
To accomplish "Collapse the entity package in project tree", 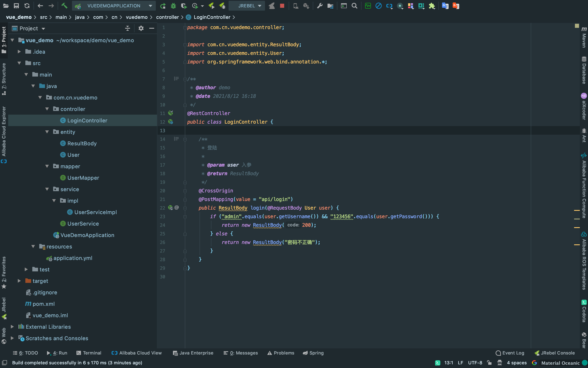I will (x=47, y=132).
